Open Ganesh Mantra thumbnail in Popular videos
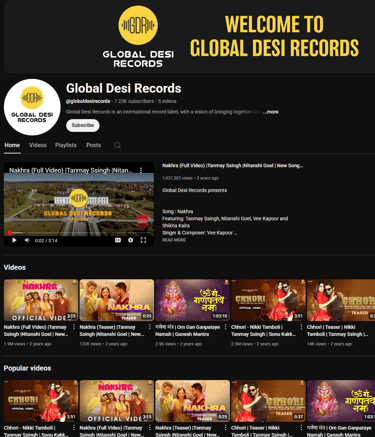 pos(341,401)
